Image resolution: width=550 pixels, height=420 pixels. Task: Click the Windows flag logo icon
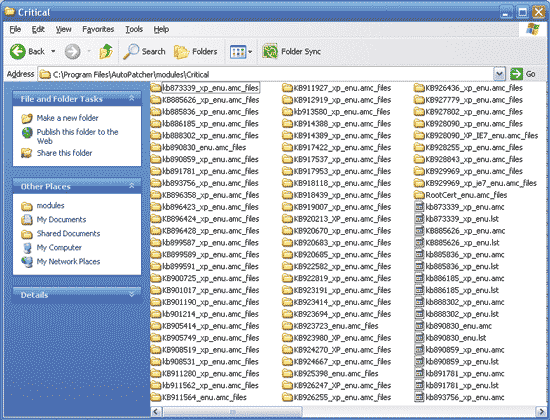(533, 29)
